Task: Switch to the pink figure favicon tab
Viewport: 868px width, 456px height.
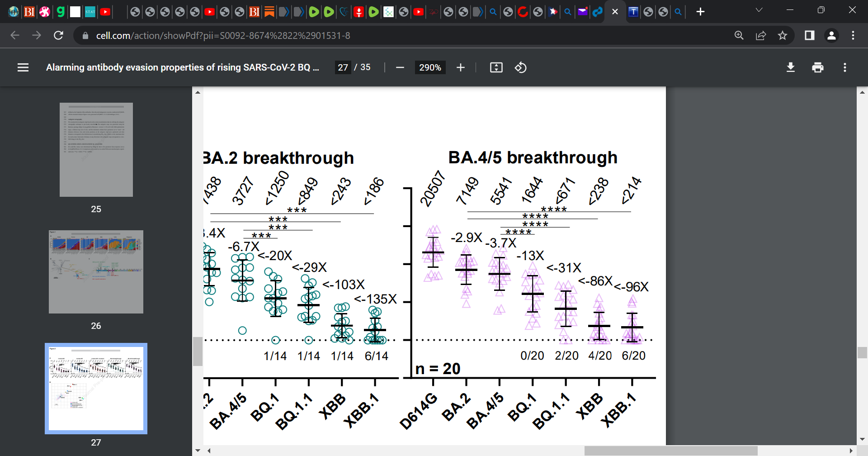Action: point(45,12)
